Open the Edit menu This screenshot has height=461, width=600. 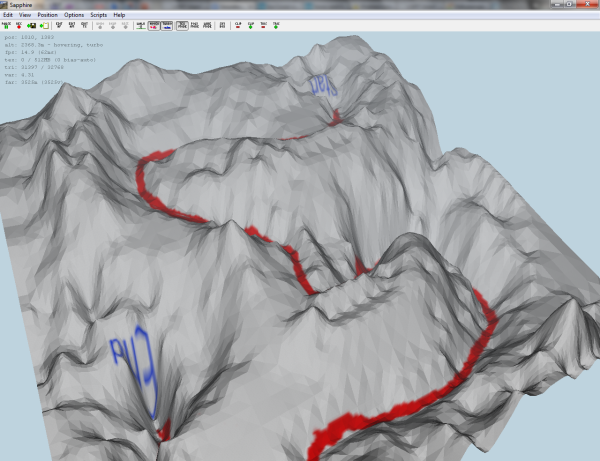click(8, 15)
